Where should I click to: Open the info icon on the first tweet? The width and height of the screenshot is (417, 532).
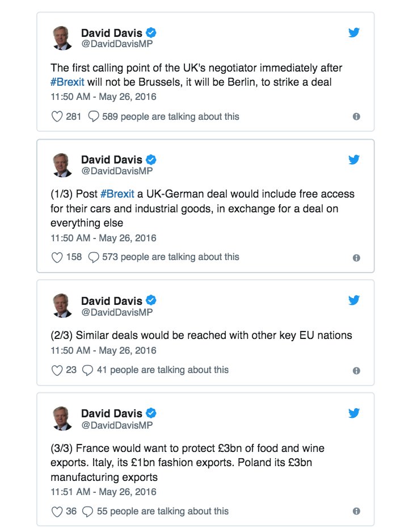click(x=356, y=116)
